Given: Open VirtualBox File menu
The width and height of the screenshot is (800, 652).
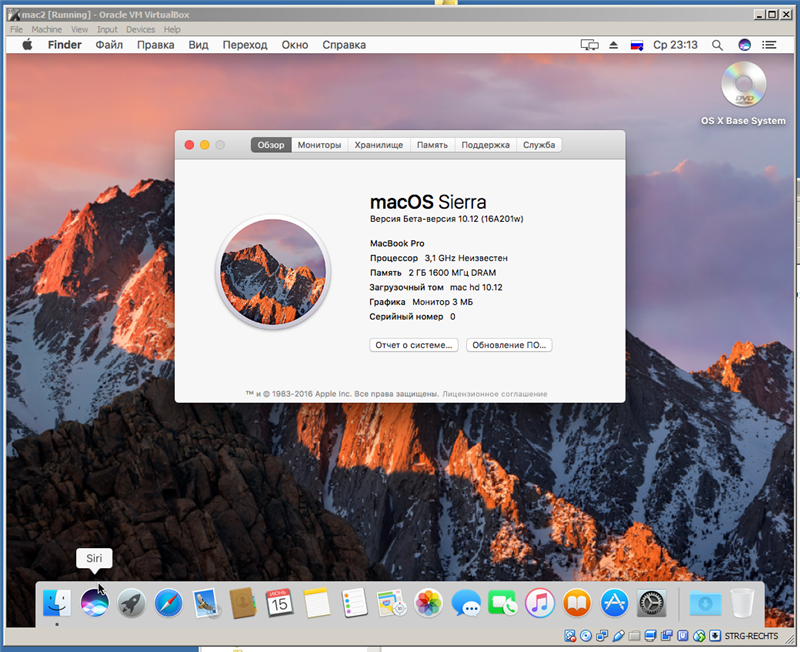Looking at the screenshot, I should 16,30.
